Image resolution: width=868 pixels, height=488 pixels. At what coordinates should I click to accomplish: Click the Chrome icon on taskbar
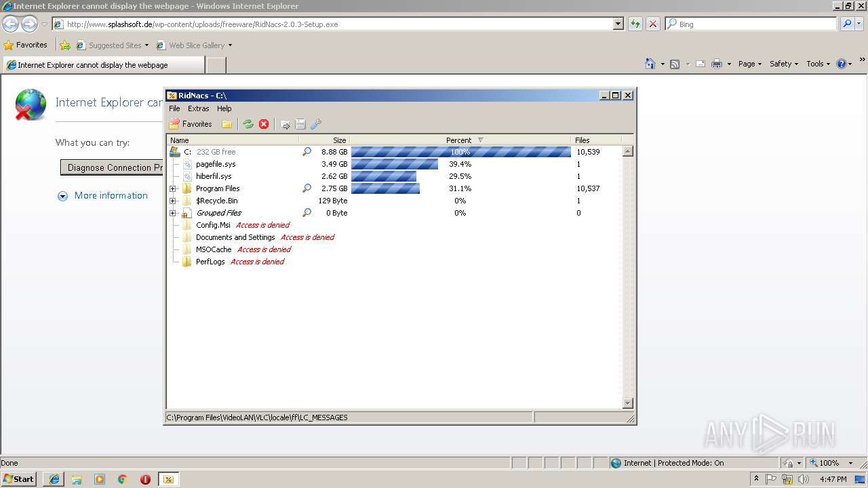123,479
